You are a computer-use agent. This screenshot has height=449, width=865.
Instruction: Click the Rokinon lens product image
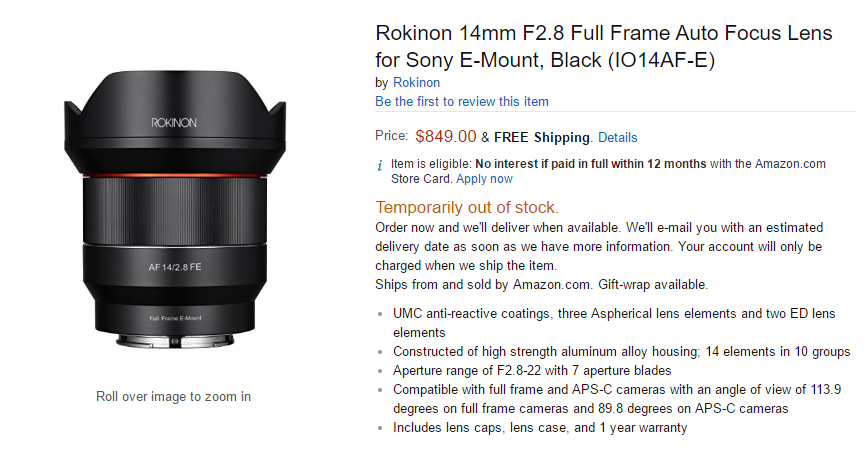[x=175, y=209]
